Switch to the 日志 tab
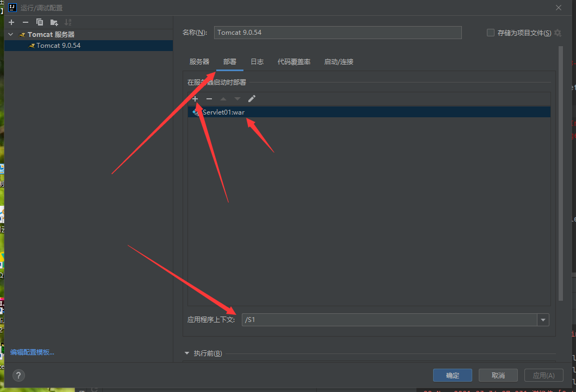Screen dimensions: 576x392 click(x=257, y=62)
